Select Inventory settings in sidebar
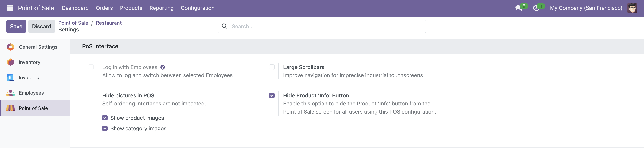Viewport: 644px width, 148px height. pos(35,62)
